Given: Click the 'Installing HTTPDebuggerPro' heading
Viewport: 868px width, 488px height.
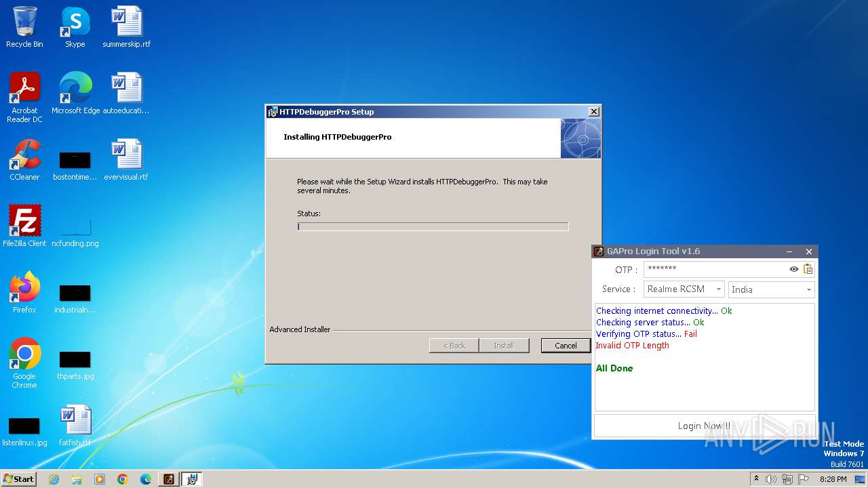Looking at the screenshot, I should [x=337, y=137].
